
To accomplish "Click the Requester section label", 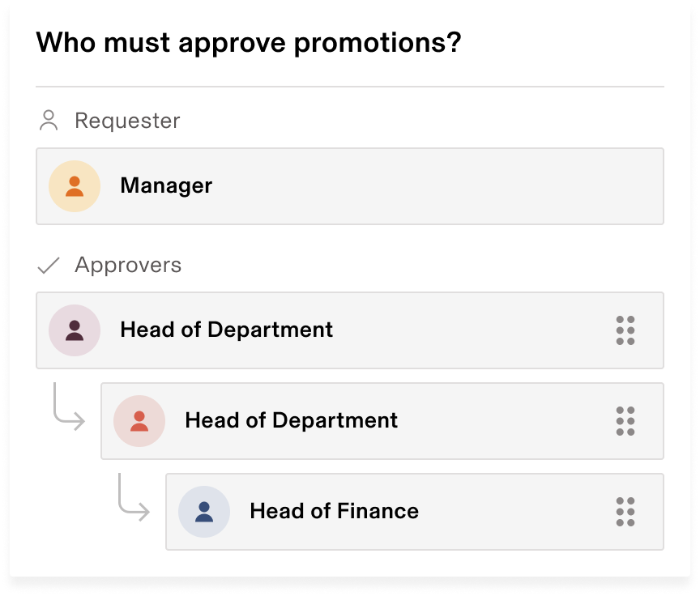I will tap(127, 121).
